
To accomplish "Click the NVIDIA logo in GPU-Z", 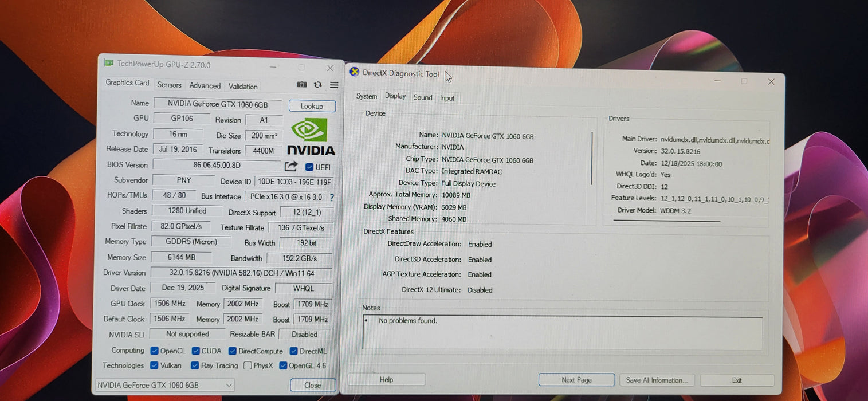I will pos(310,137).
